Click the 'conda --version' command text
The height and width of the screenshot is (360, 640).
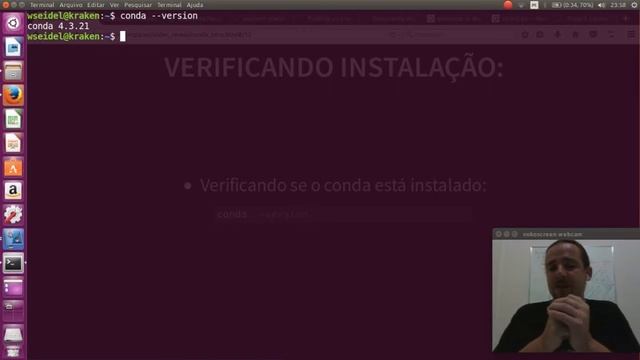pyautogui.click(x=159, y=16)
